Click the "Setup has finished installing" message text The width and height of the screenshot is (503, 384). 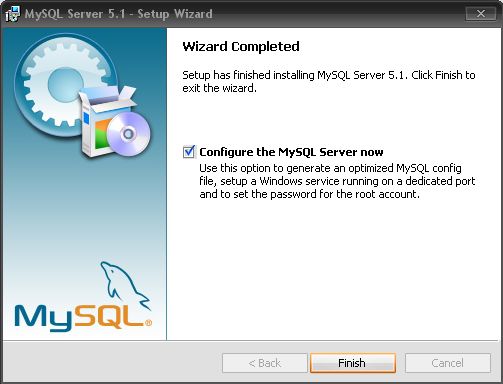point(329,81)
